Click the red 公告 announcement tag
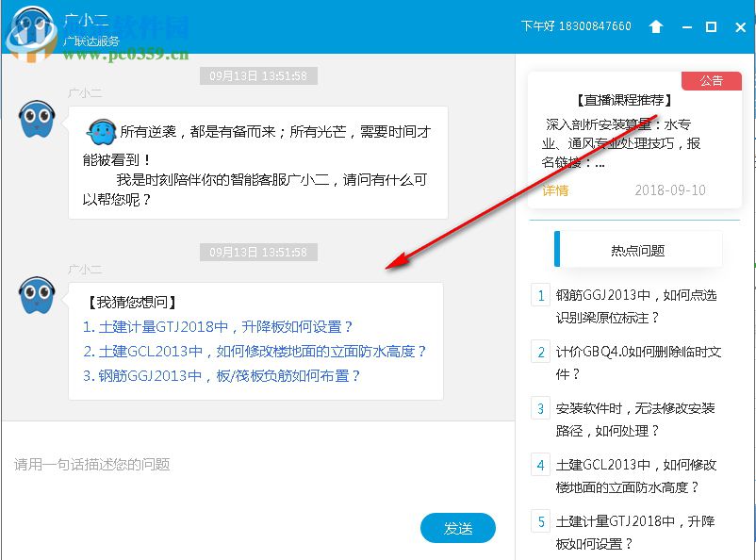This screenshot has height=560, width=756. pos(712,82)
